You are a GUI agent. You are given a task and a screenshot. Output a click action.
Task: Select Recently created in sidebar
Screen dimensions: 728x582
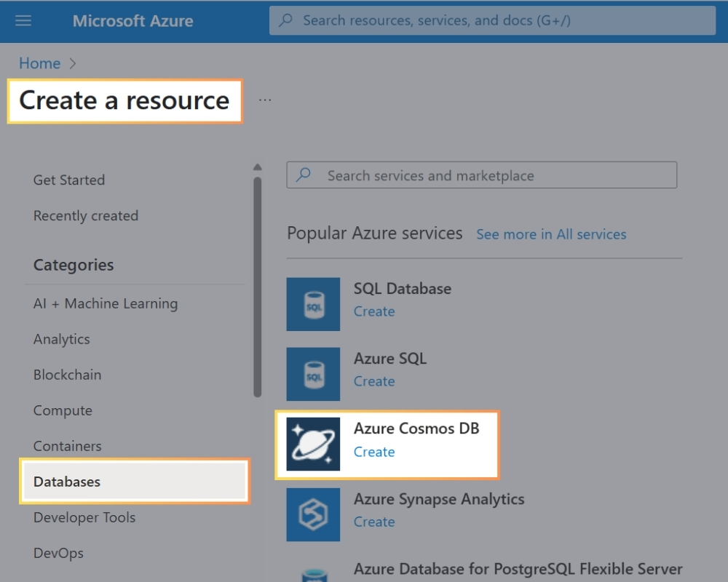pyautogui.click(x=86, y=215)
